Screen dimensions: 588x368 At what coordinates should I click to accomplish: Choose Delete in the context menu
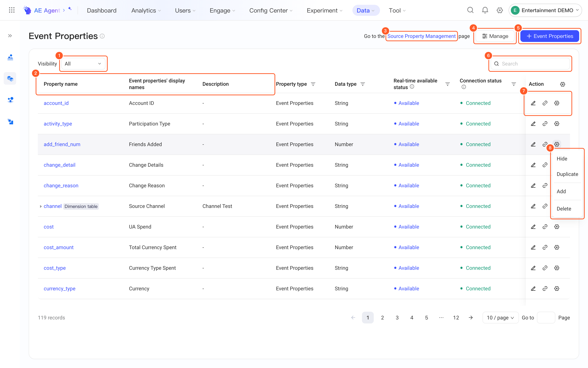pyautogui.click(x=564, y=209)
